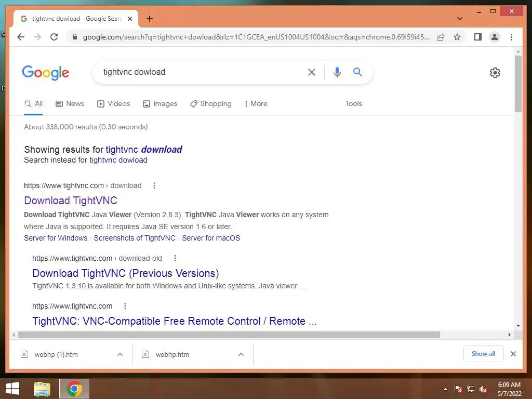Show all downloads
The image size is (532, 399).
(484, 354)
